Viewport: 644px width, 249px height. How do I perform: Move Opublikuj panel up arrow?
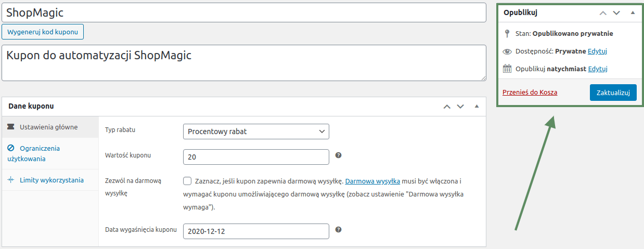[x=603, y=12]
